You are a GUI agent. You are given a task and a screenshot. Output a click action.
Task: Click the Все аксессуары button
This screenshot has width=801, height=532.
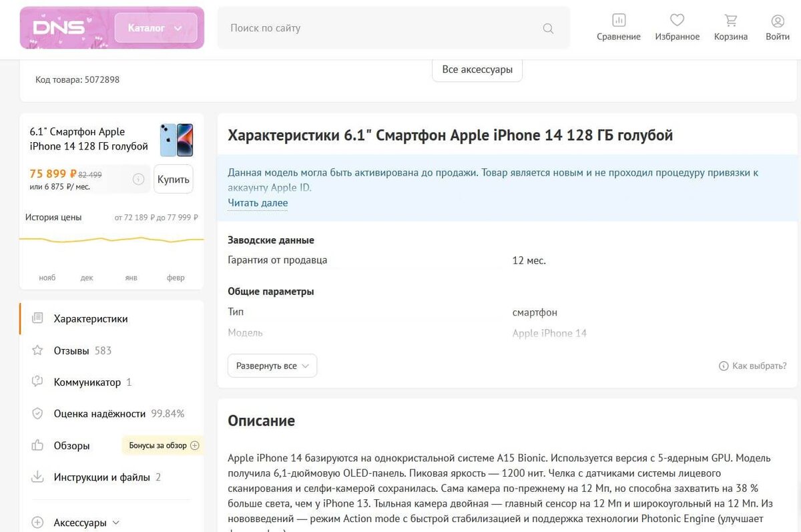click(477, 69)
